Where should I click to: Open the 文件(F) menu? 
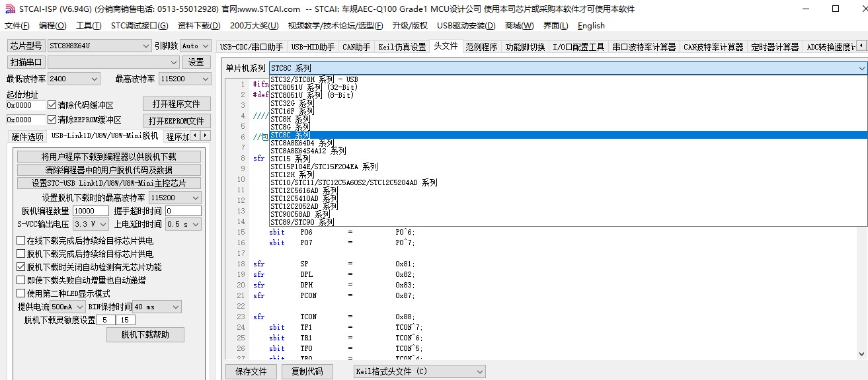coord(17,26)
